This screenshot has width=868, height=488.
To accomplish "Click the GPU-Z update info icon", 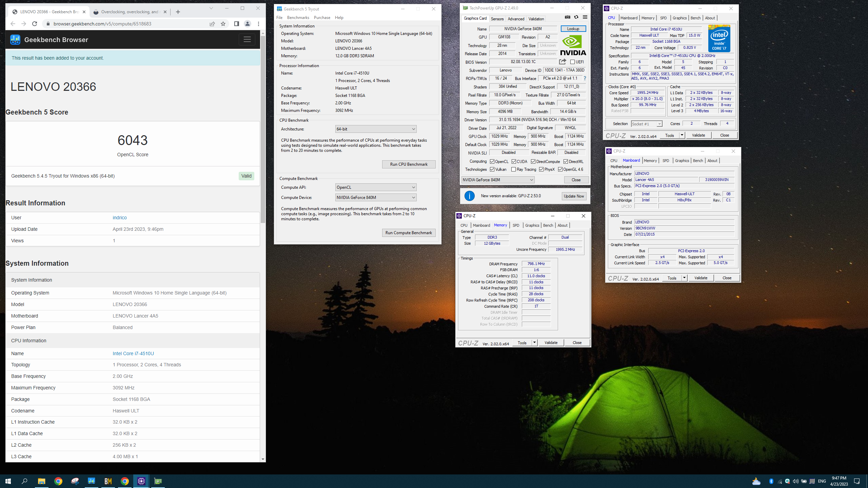I will tap(470, 196).
